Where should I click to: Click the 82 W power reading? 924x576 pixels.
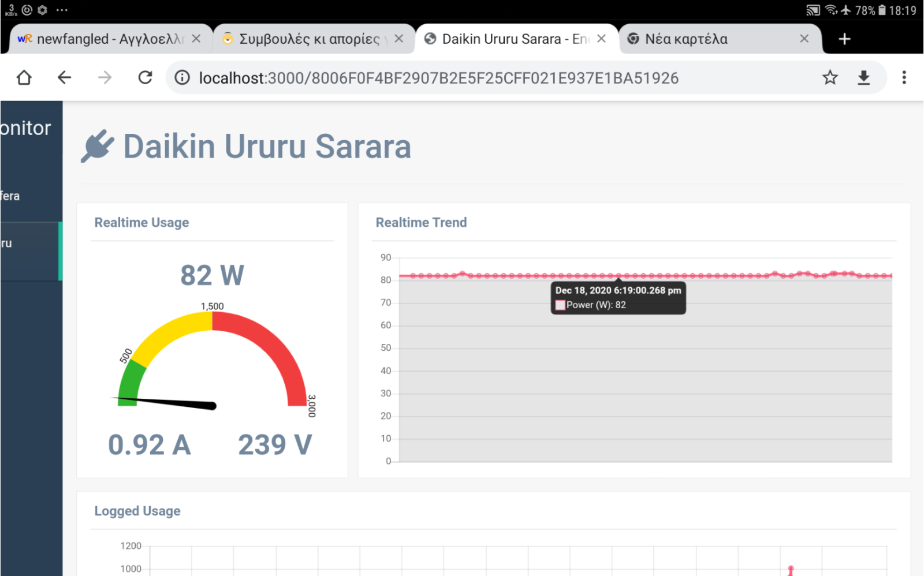click(x=212, y=275)
